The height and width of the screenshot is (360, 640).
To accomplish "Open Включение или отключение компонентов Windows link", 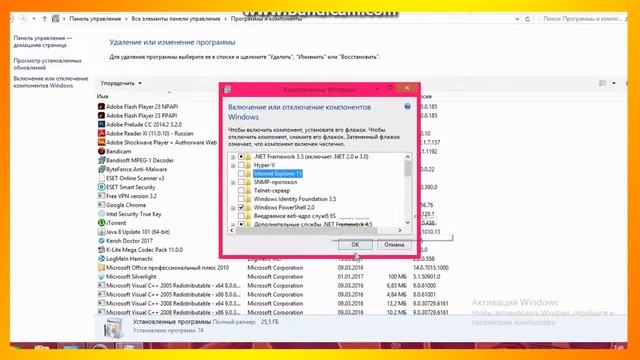I will pyautogui.click(x=51, y=82).
